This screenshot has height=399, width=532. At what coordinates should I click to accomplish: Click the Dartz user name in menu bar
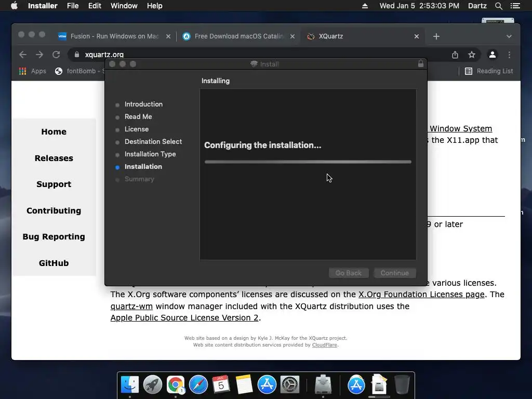(x=477, y=6)
